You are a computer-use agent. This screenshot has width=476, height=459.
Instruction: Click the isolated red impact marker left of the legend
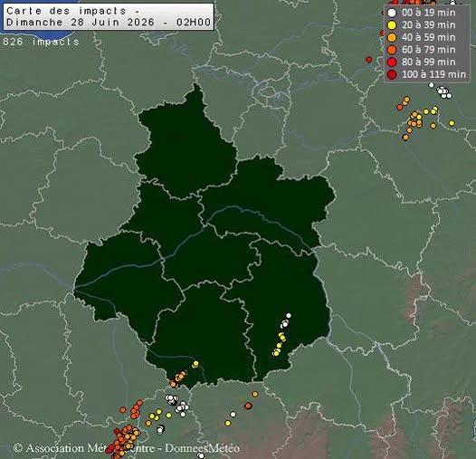point(369,60)
